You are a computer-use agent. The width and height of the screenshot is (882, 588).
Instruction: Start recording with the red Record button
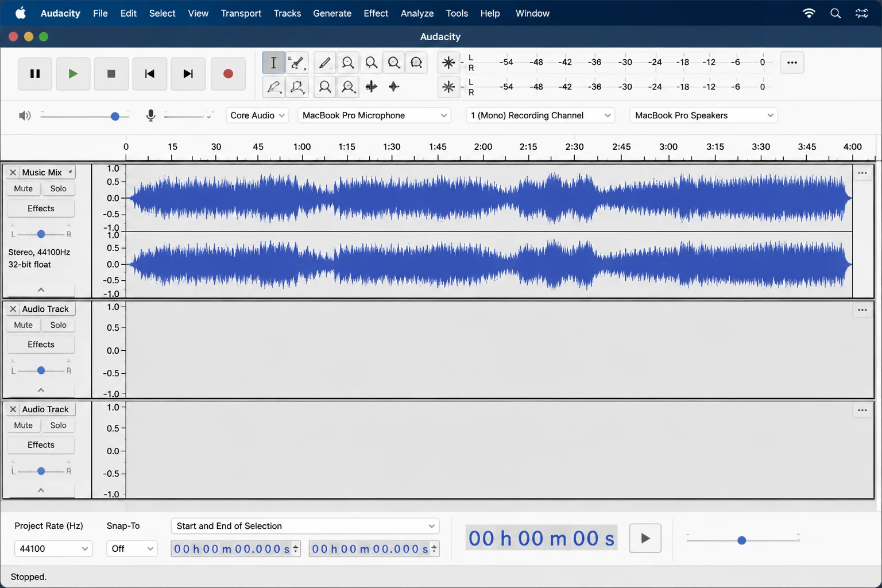(x=228, y=73)
